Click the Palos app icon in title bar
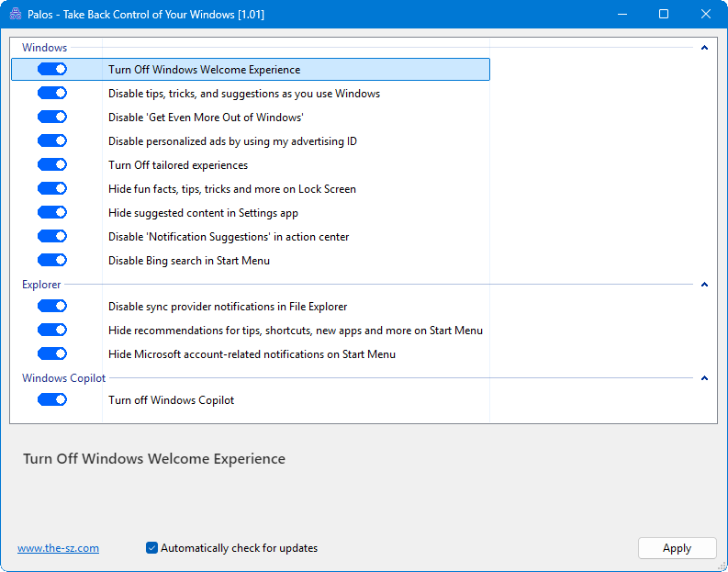This screenshot has height=572, width=728. (16, 14)
